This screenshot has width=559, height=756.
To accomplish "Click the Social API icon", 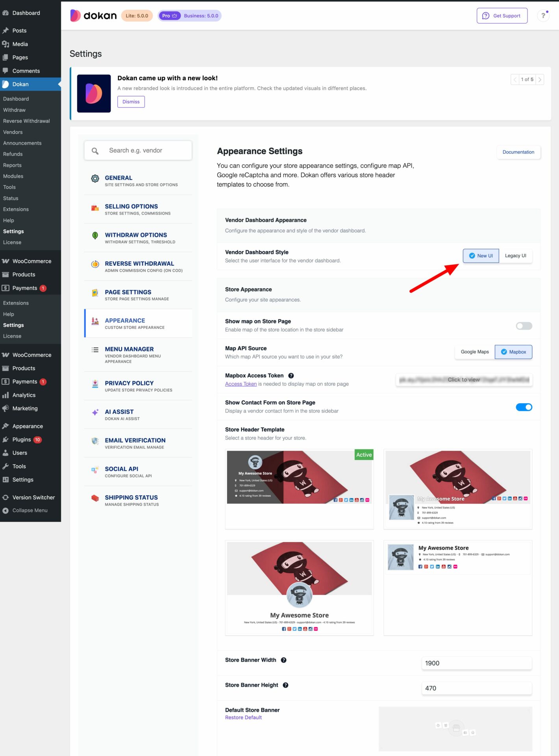I will 95,470.
